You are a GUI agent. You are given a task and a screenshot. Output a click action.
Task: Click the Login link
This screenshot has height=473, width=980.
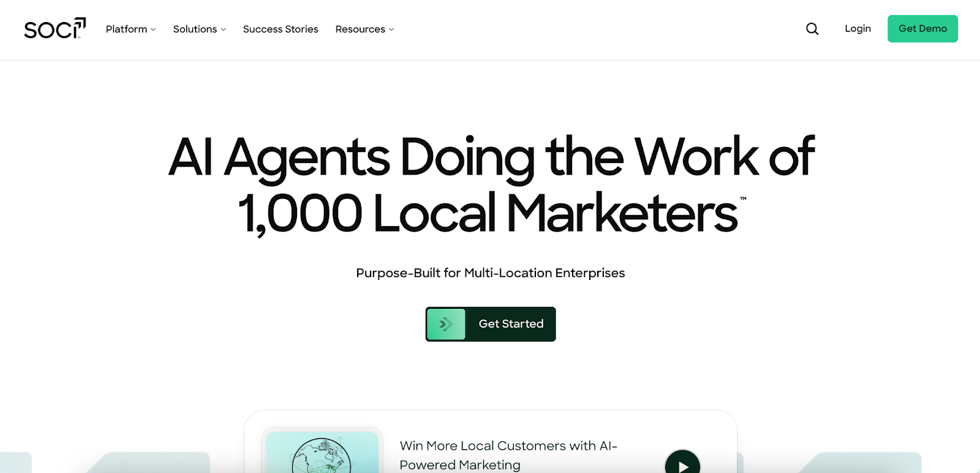point(858,28)
